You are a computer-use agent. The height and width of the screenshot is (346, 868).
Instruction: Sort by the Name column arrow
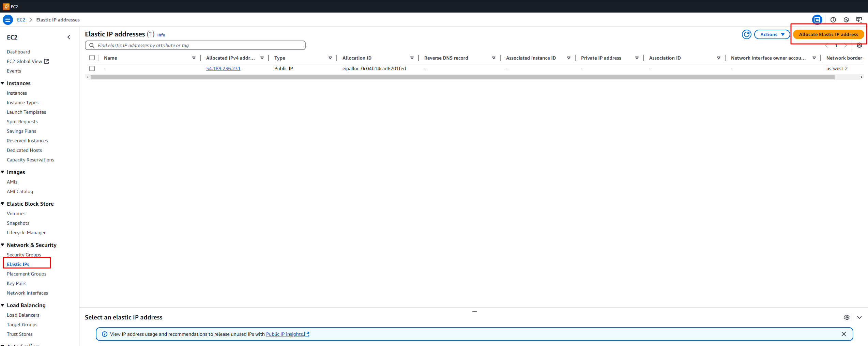[x=194, y=58]
